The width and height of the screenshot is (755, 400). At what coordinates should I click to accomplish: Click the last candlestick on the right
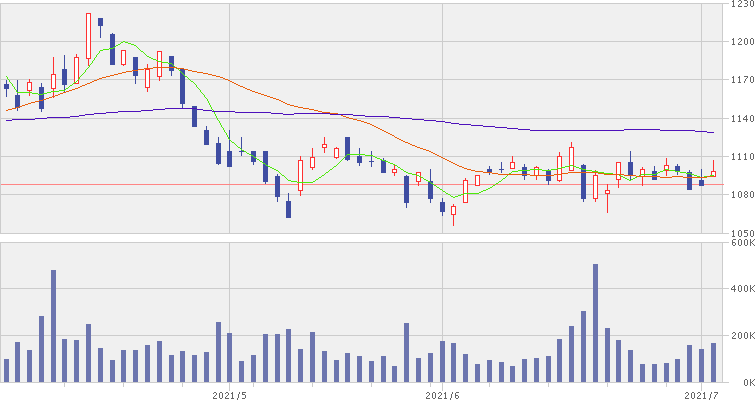click(x=713, y=174)
